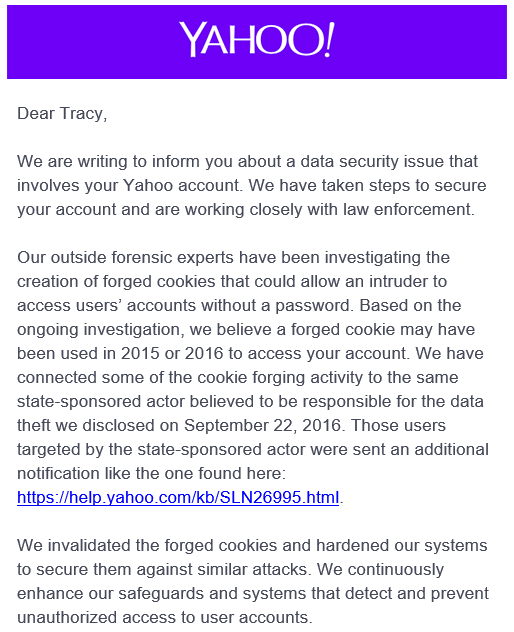Open the help.yahoo.com SLN26995 link
The width and height of the screenshot is (514, 632).
click(x=178, y=497)
